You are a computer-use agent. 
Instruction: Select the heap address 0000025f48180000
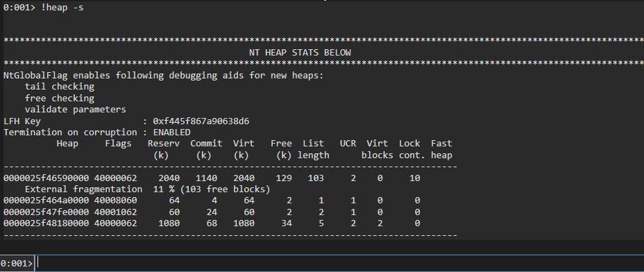tap(46, 223)
